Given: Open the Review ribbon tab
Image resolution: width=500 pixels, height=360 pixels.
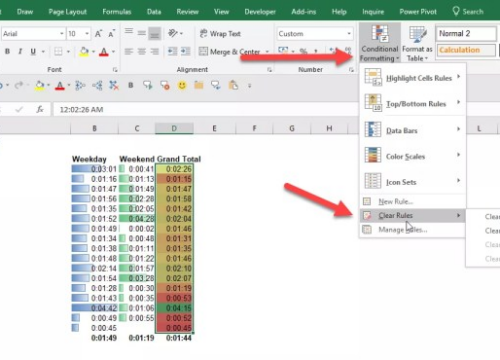Looking at the screenshot, I should tap(187, 12).
